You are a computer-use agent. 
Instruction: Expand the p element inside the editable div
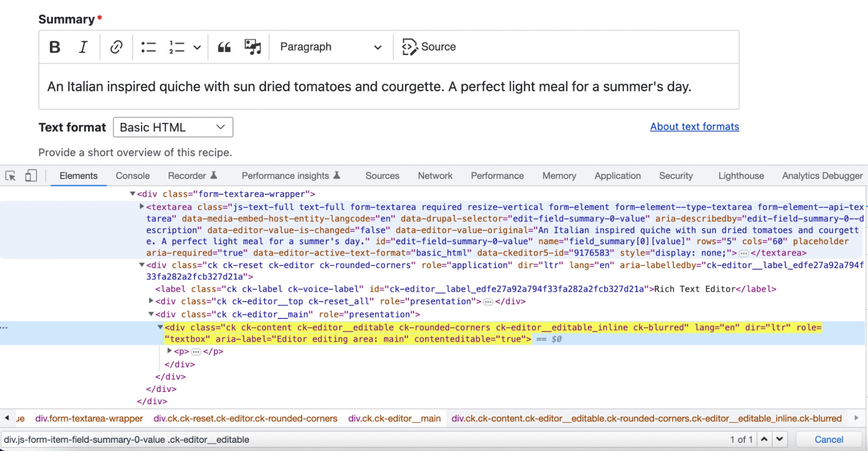click(x=169, y=351)
